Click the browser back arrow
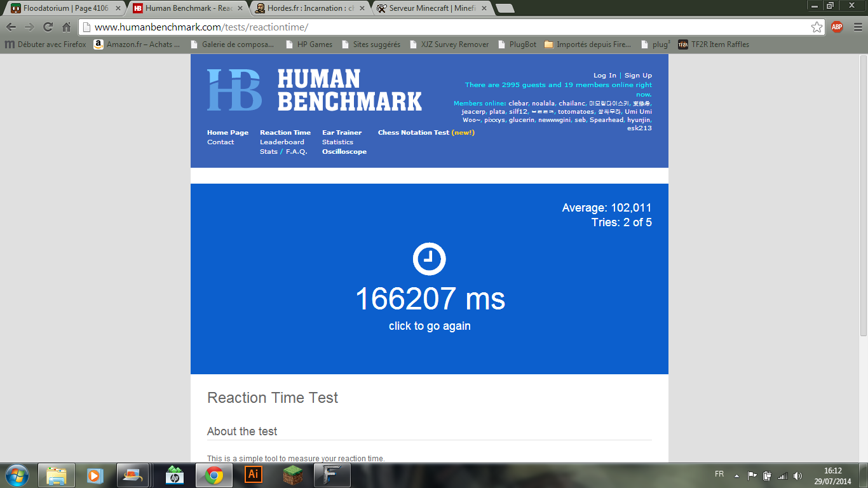Viewport: 868px width, 488px height. point(11,27)
